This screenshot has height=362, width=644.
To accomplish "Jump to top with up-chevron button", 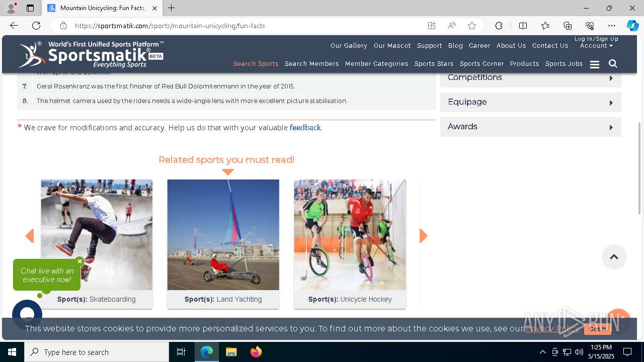I will tap(614, 257).
